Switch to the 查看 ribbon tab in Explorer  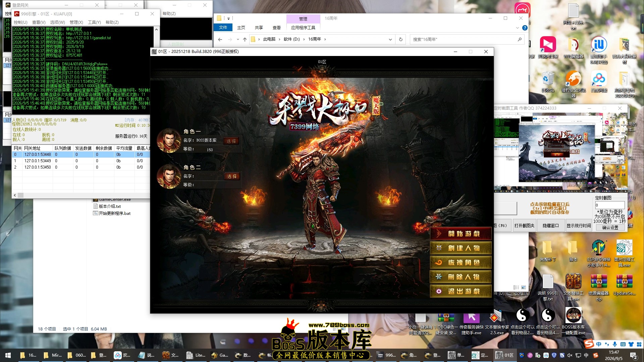pos(276,27)
